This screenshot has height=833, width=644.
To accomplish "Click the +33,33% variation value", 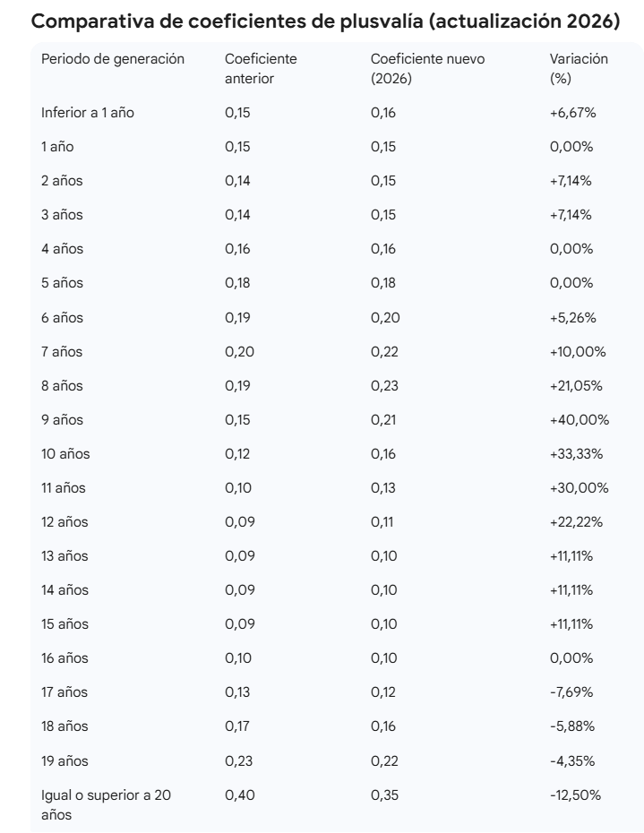I will point(576,453).
